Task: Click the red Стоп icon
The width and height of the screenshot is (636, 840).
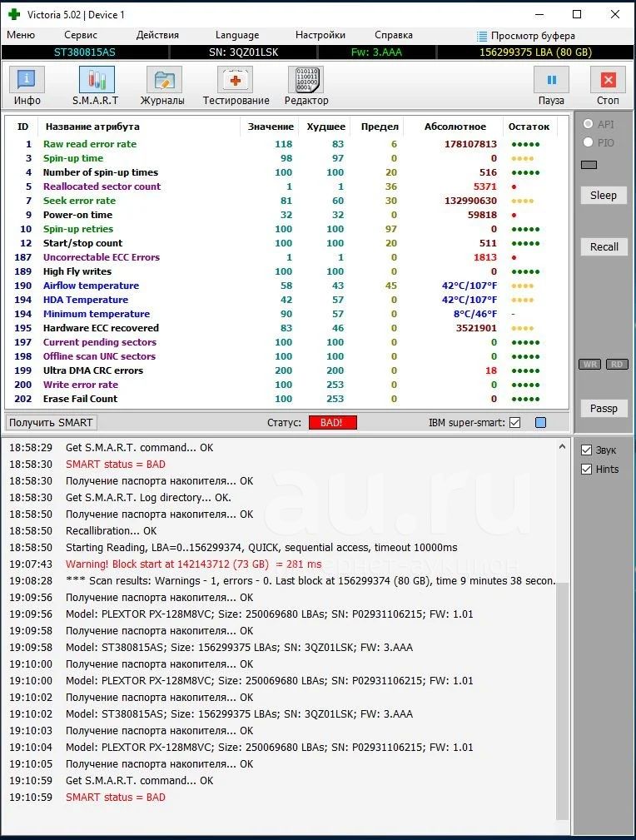Action: point(608,81)
